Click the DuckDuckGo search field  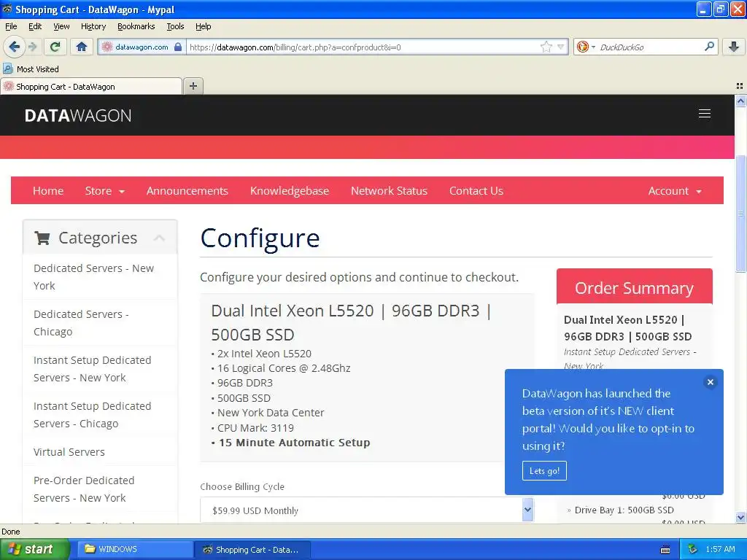[649, 47]
